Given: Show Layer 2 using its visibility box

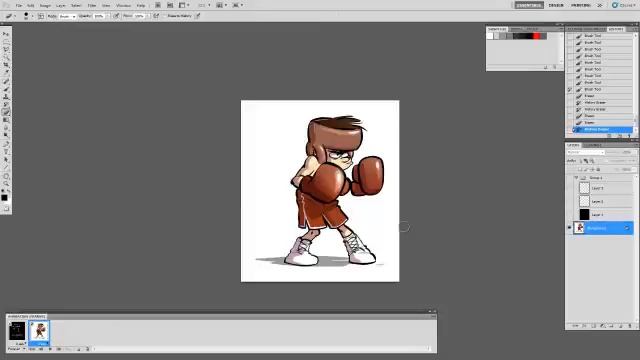Looking at the screenshot, I should coord(569,201).
